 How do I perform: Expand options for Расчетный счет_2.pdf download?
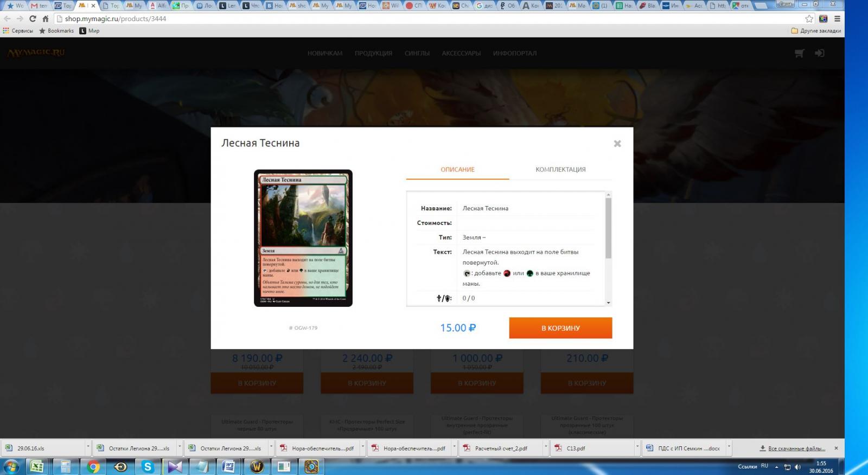(546, 448)
